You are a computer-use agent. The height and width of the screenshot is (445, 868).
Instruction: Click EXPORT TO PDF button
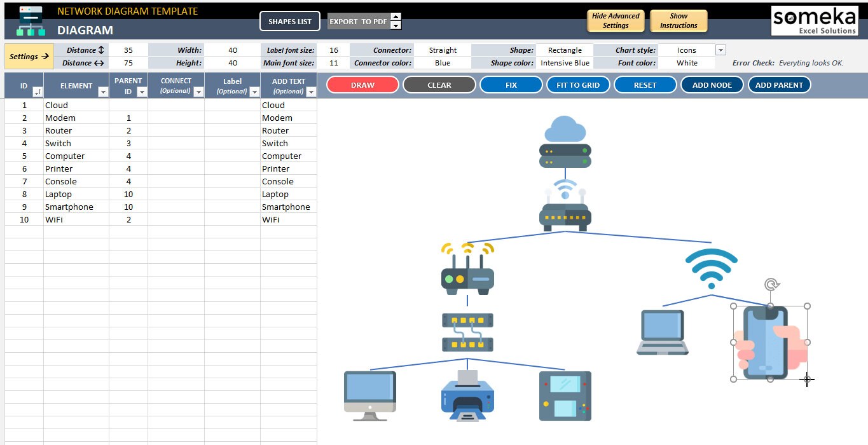pyautogui.click(x=358, y=22)
